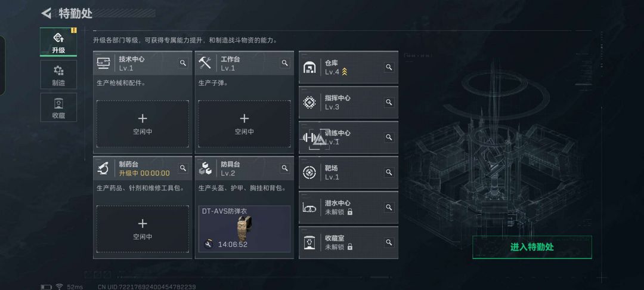
Task: Inspect 指挥中心 via its magnifier icon
Action: pyautogui.click(x=389, y=102)
